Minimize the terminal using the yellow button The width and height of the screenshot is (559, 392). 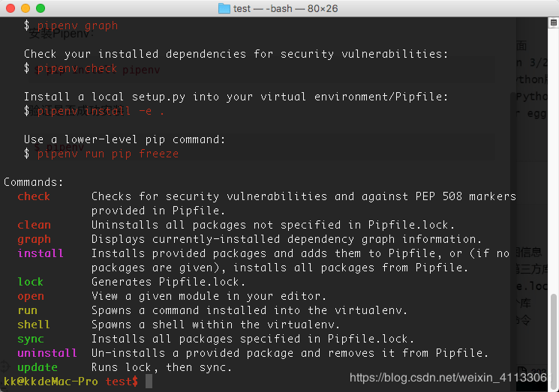[x=25, y=8]
